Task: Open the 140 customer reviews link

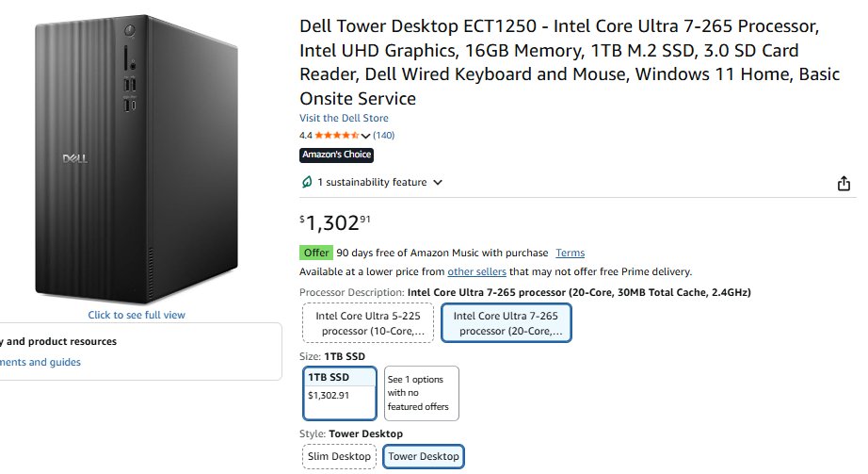Action: click(x=383, y=136)
